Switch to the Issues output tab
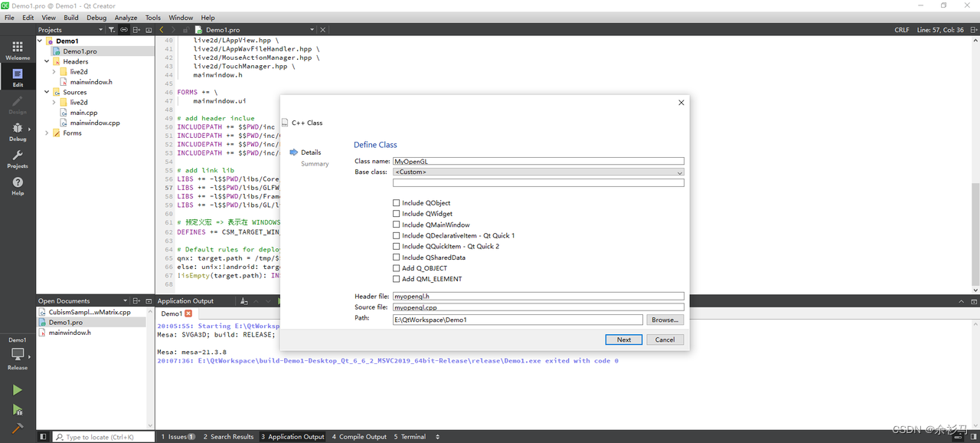Screen dimensions: 980x443 point(178,437)
